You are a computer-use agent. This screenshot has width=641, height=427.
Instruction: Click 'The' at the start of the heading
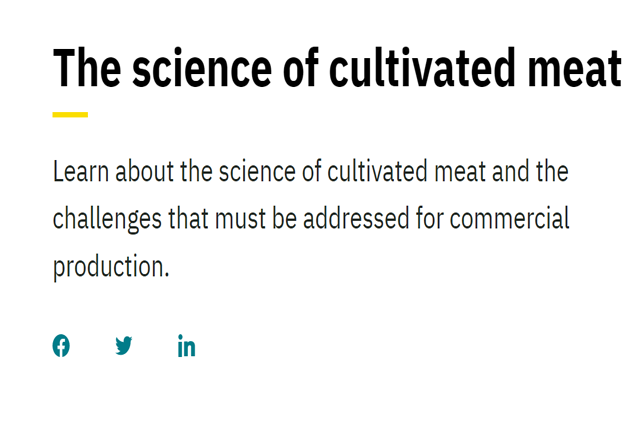click(87, 68)
